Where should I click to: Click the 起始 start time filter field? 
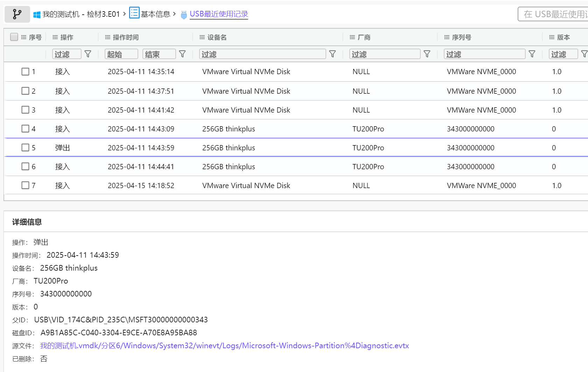[121, 54]
